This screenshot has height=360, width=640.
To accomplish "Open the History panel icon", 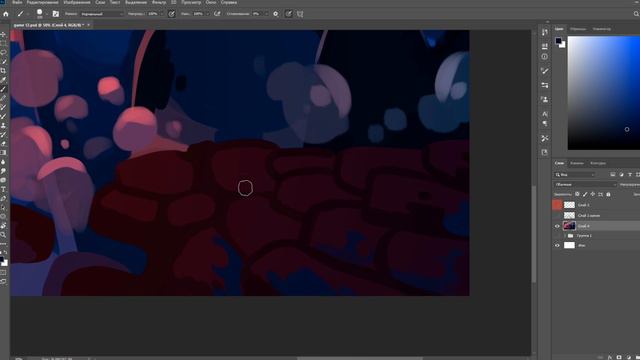I will click(x=544, y=32).
